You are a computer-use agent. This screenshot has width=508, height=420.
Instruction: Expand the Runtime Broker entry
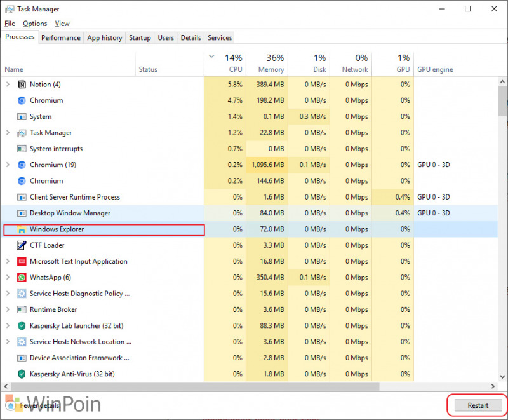pos(8,309)
